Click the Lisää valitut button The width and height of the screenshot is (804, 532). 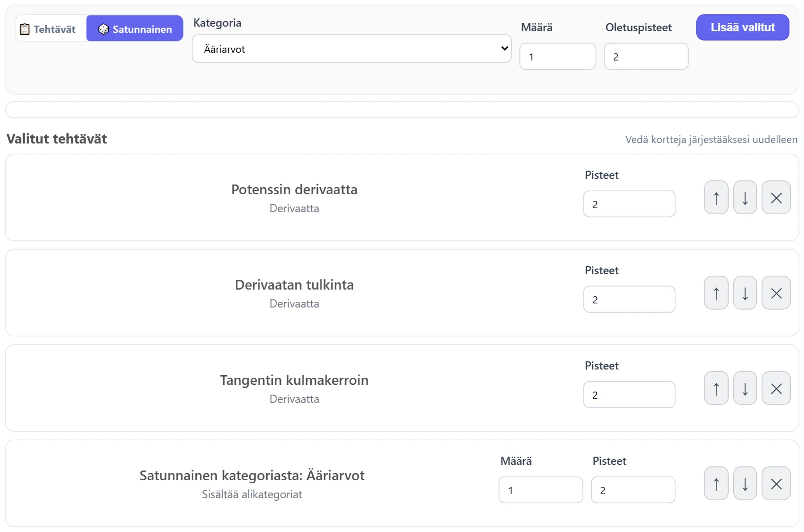742,27
